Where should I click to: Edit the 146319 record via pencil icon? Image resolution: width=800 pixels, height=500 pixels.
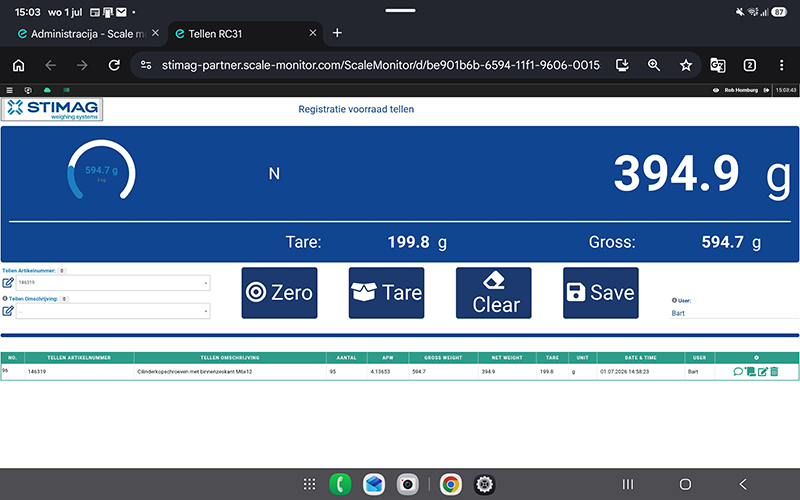[762, 371]
